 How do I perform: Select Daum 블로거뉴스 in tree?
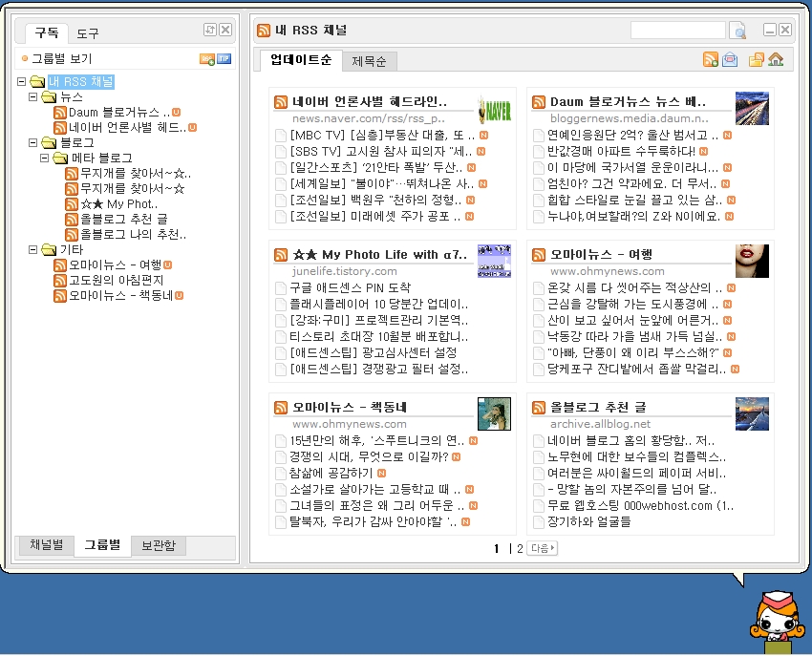[119, 113]
